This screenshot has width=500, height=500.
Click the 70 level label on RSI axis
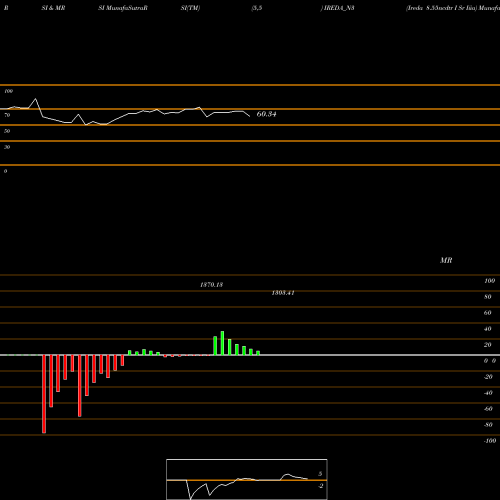click(7, 115)
